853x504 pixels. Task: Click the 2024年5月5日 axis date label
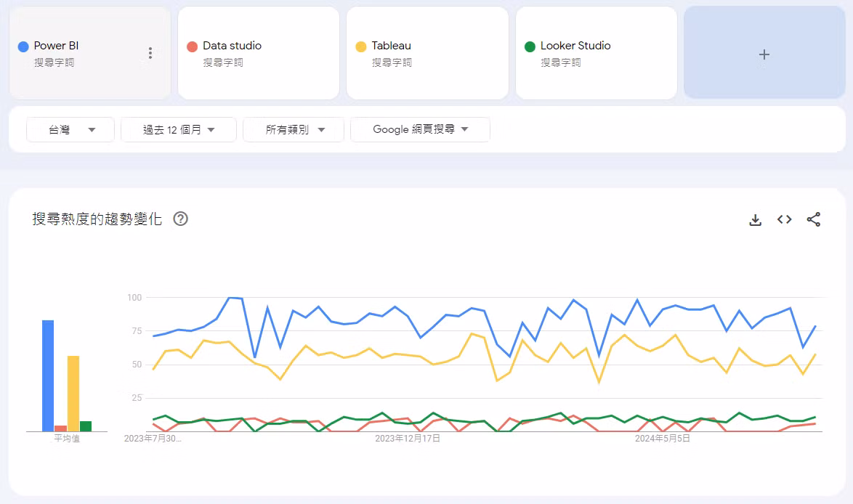click(662, 438)
